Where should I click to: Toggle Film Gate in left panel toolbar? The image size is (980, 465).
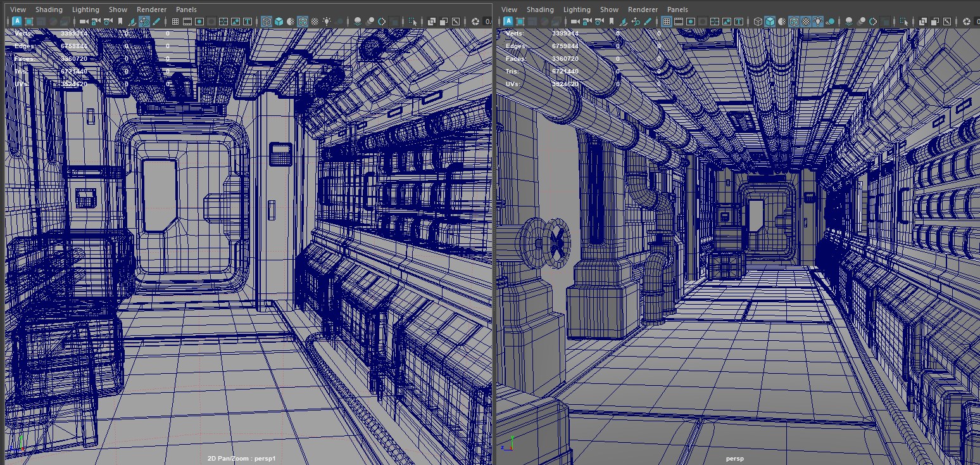tap(187, 22)
